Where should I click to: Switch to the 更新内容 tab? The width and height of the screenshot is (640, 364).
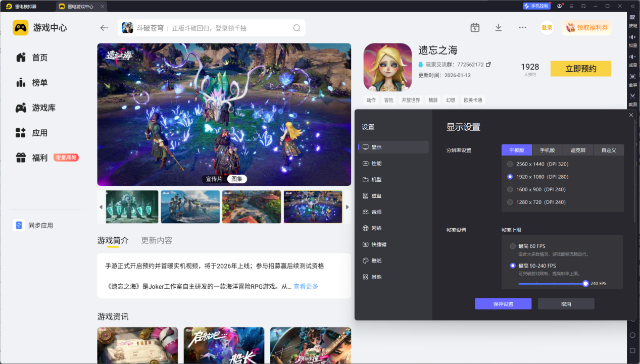[157, 240]
